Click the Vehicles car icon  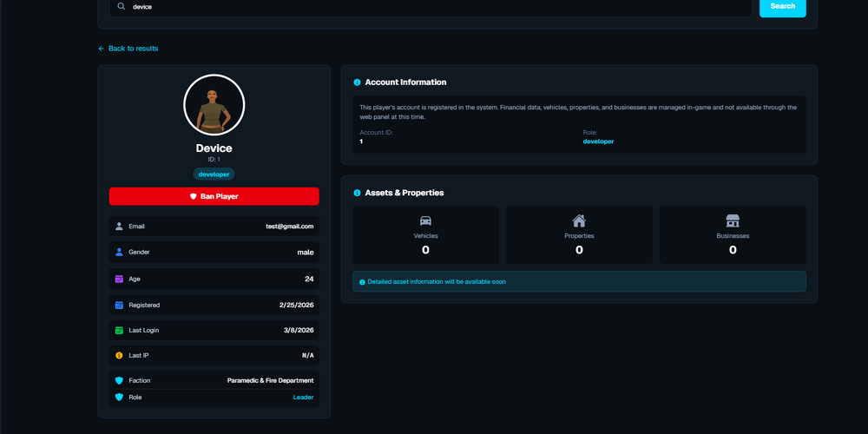425,220
